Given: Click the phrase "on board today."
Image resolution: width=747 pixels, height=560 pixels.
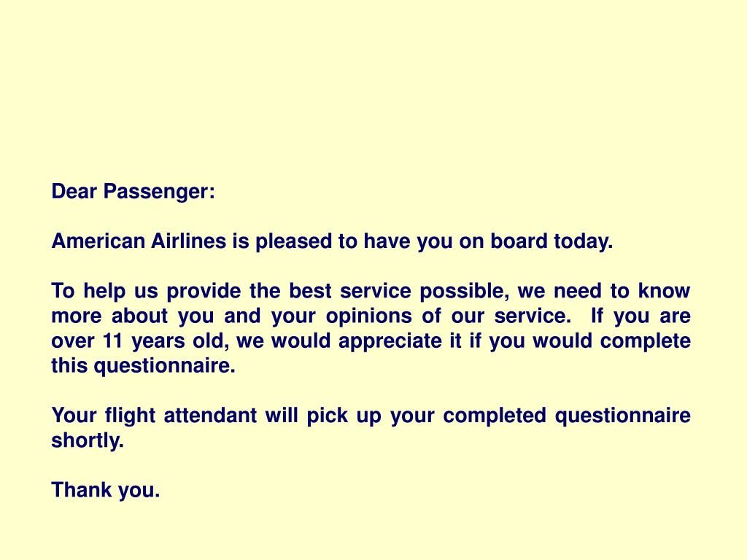Looking at the screenshot, I should 536,241.
